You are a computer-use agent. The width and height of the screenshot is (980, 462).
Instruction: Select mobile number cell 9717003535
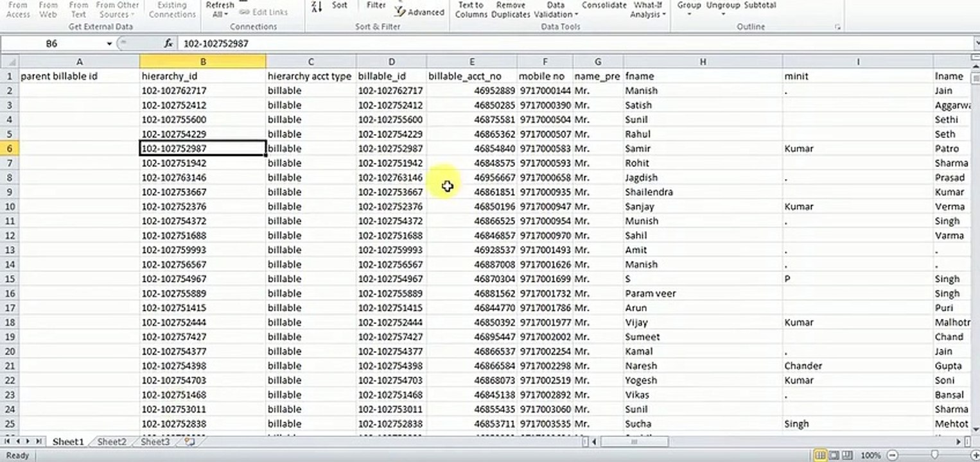[545, 424]
